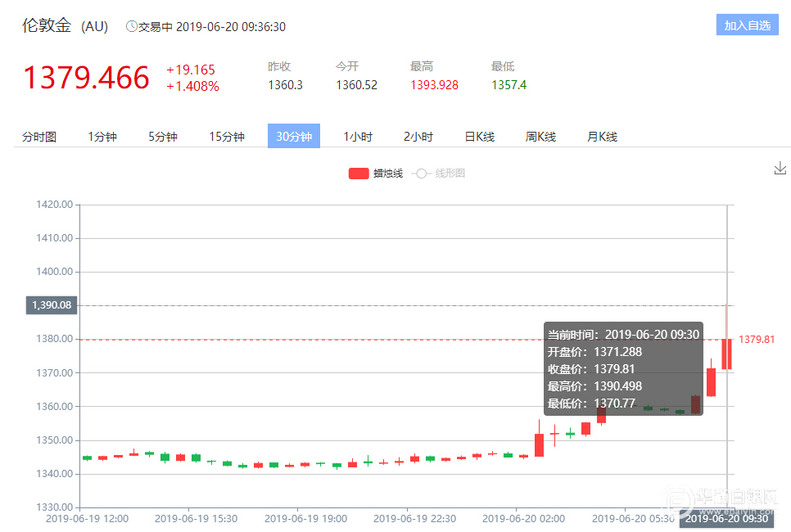Switch to the 2小时 tab
791x532 pixels.
(418, 137)
